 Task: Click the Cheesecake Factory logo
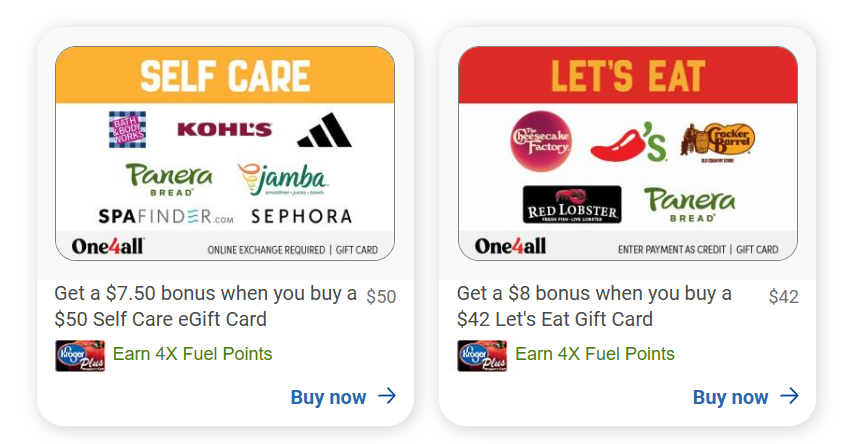541,141
